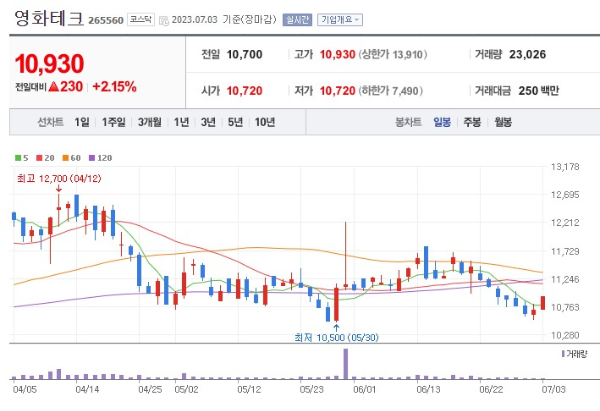
Task: Click the 전일 value 10,700
Action: (245, 54)
